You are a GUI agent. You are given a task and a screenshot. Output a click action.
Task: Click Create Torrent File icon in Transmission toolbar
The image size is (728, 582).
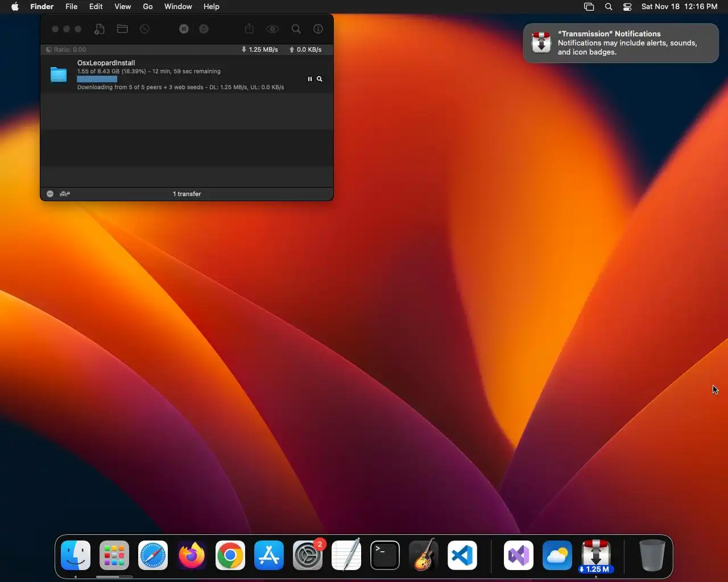[100, 29]
